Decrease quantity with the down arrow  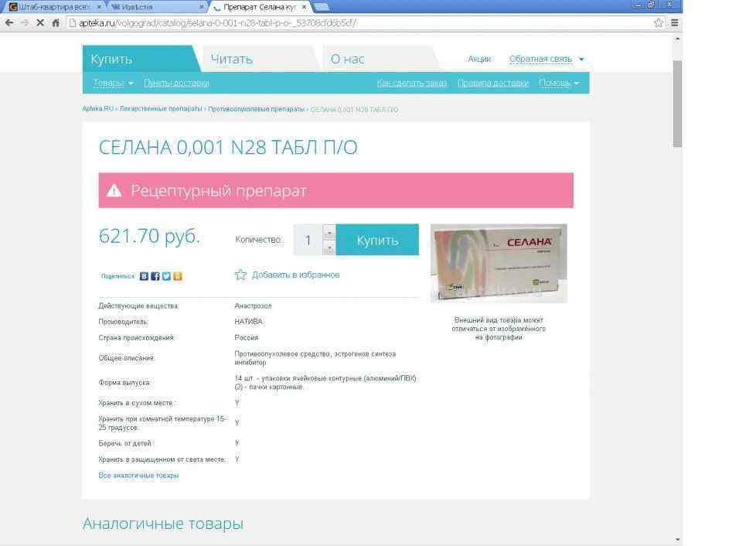click(329, 247)
